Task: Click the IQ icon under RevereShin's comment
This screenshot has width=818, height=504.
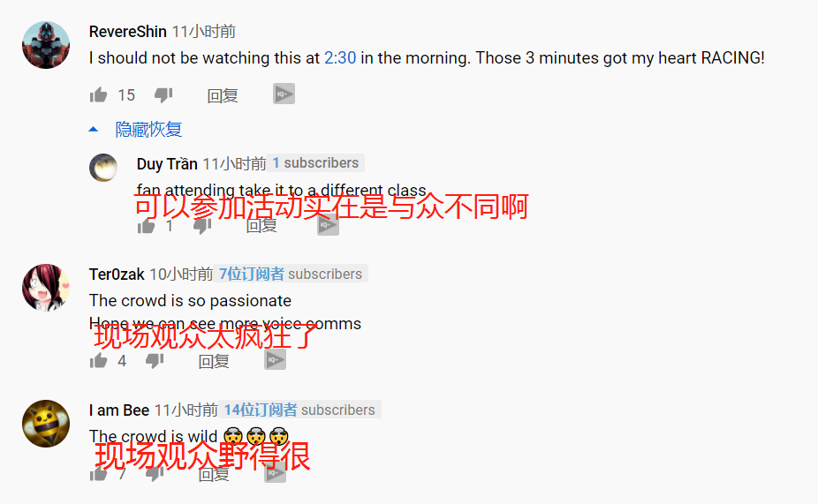Action: pos(284,94)
